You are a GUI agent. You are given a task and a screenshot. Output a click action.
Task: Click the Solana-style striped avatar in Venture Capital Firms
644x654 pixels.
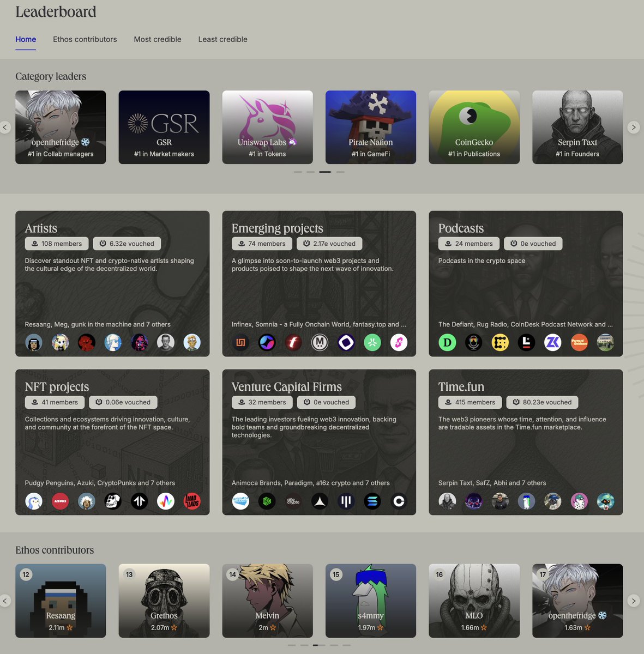372,501
